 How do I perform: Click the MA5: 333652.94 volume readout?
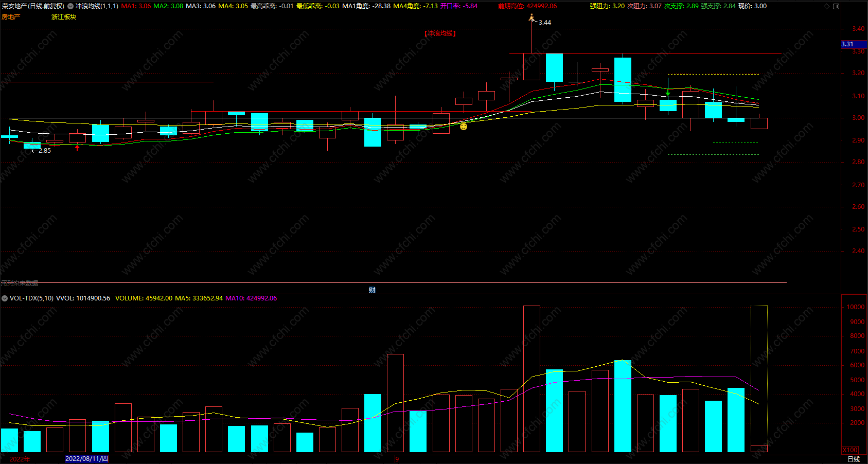[x=199, y=298]
